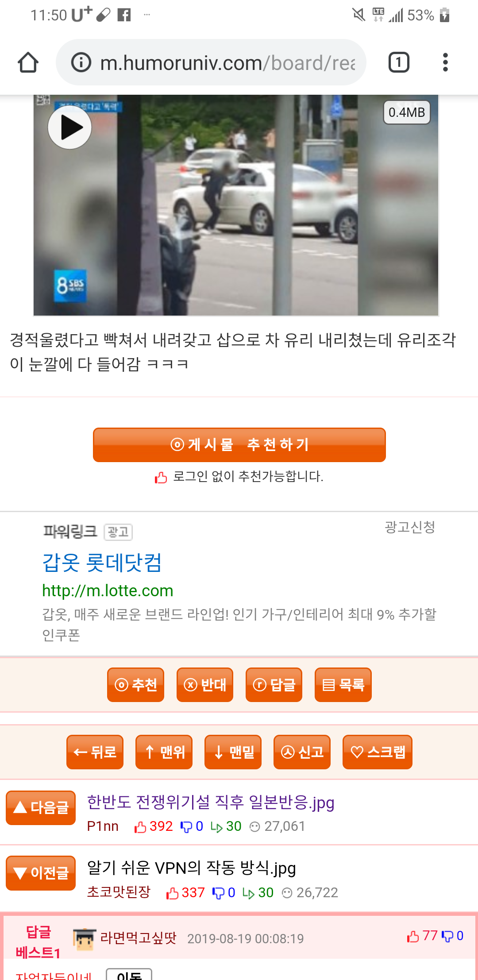
Task: Report the post with 신고 button
Action: (x=302, y=752)
